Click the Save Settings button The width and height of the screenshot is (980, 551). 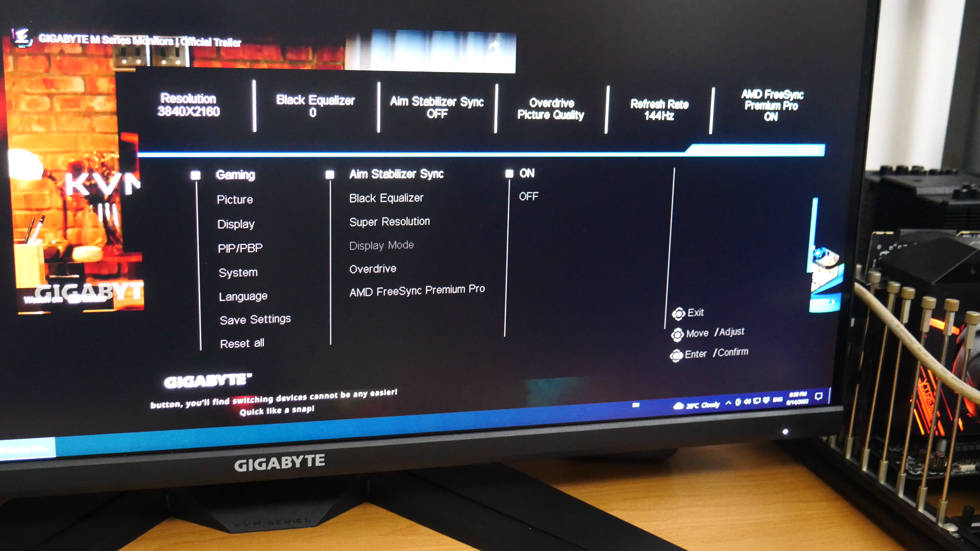coord(254,319)
